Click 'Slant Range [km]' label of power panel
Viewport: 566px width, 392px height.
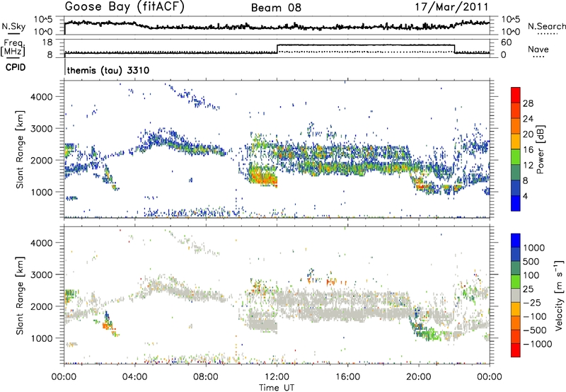20,149
